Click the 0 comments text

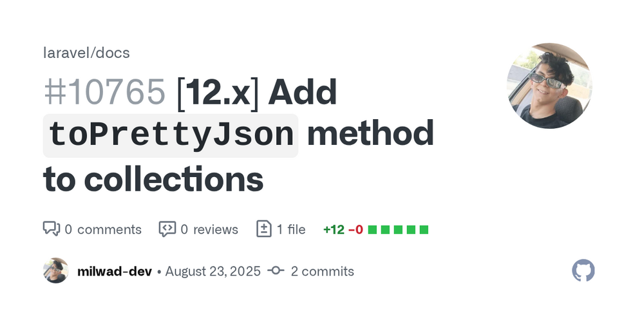point(103,230)
